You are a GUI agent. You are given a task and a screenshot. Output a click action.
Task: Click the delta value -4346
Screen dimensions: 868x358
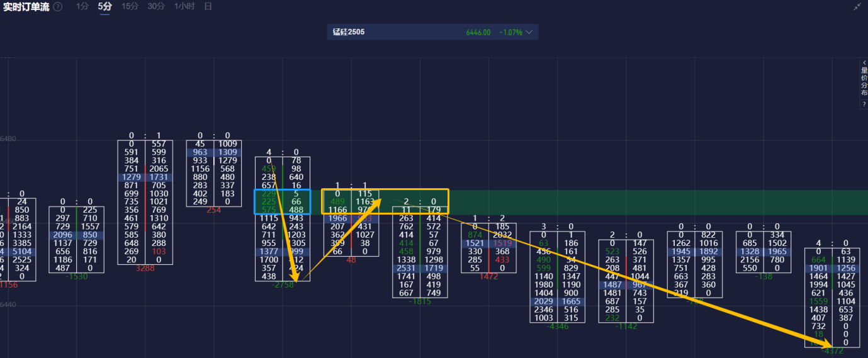(x=558, y=327)
